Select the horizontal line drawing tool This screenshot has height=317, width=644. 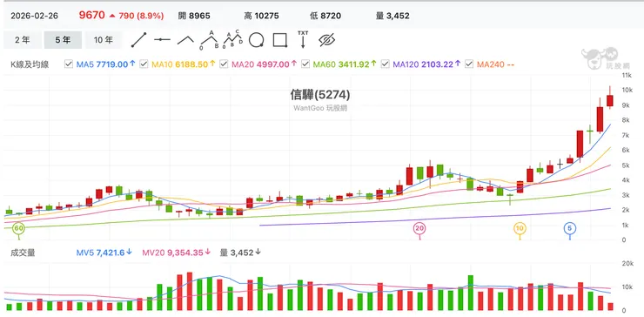click(x=162, y=40)
